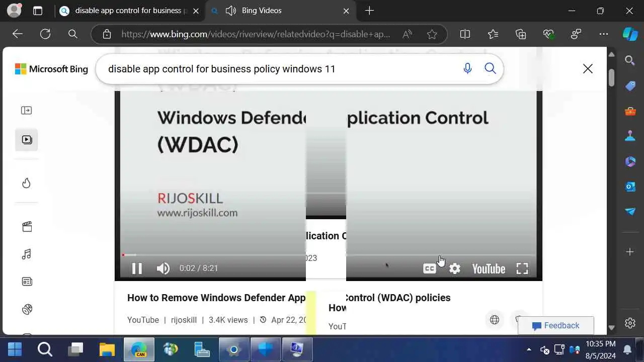The height and width of the screenshot is (362, 644).
Task: Select the video feed icon in left rail
Action: (27, 140)
